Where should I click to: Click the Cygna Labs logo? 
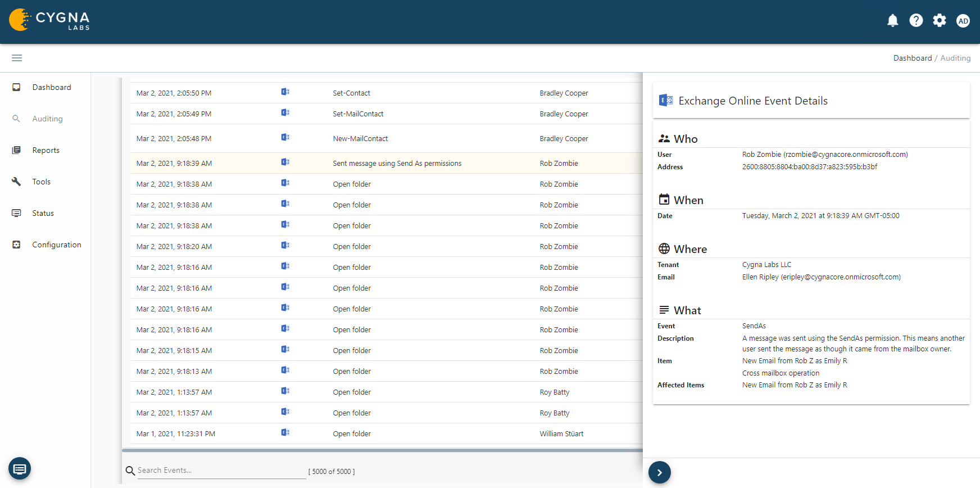pos(49,20)
